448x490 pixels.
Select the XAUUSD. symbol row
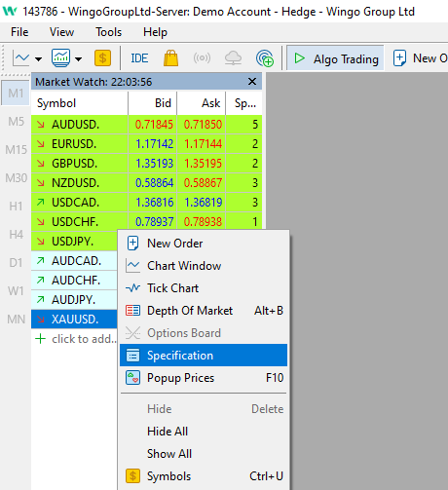coord(74,320)
